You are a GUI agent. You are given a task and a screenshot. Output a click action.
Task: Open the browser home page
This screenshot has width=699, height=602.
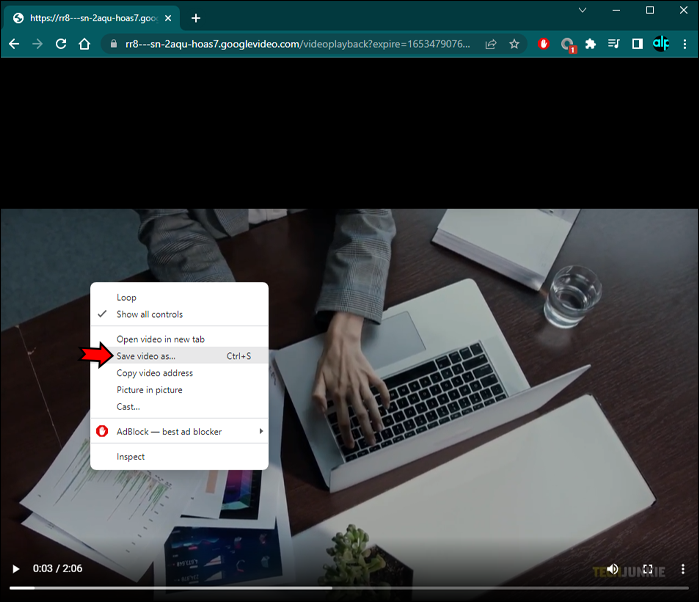pos(84,44)
